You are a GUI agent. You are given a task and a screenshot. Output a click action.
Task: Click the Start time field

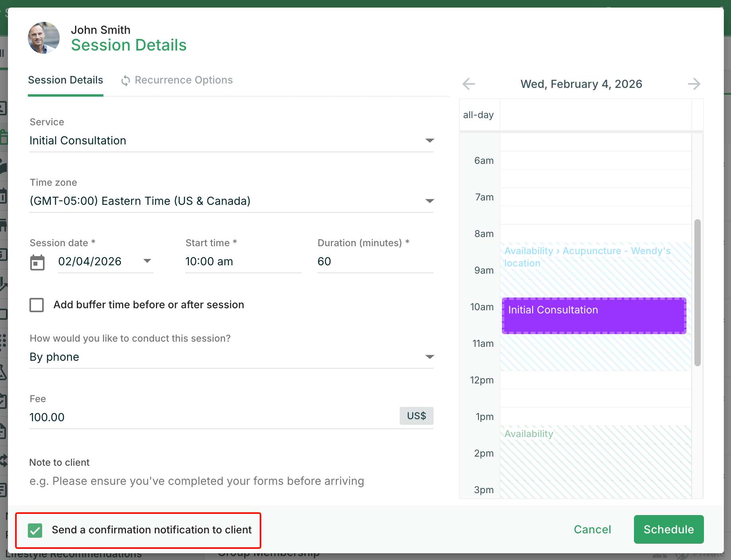[243, 262]
